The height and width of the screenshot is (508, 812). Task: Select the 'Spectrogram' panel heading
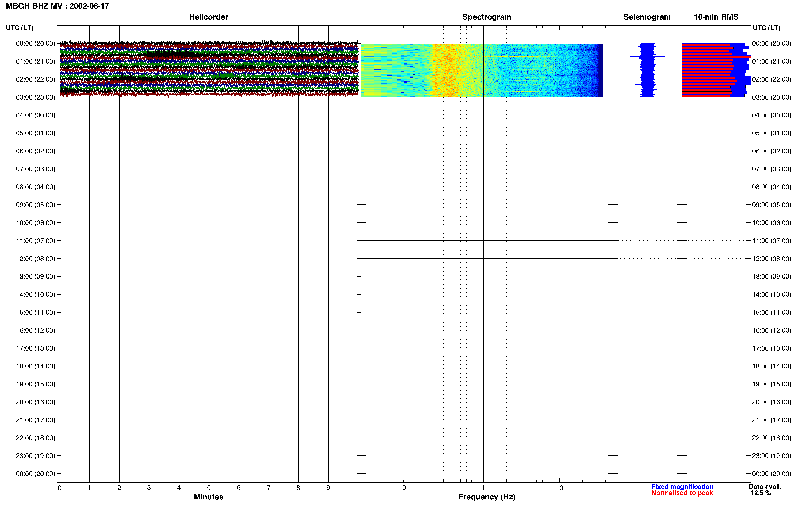click(487, 17)
